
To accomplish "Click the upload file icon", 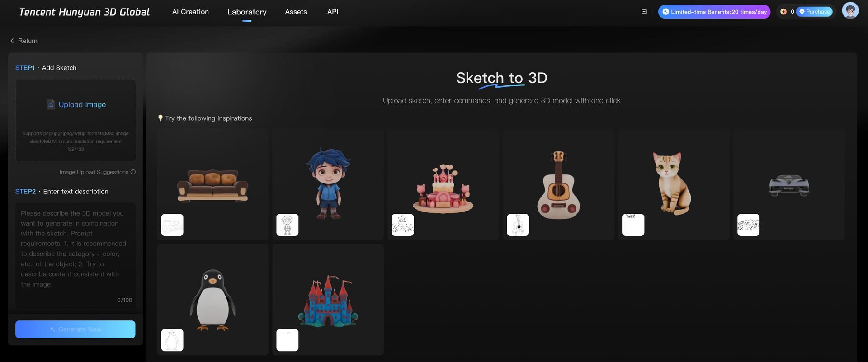I will [51, 104].
